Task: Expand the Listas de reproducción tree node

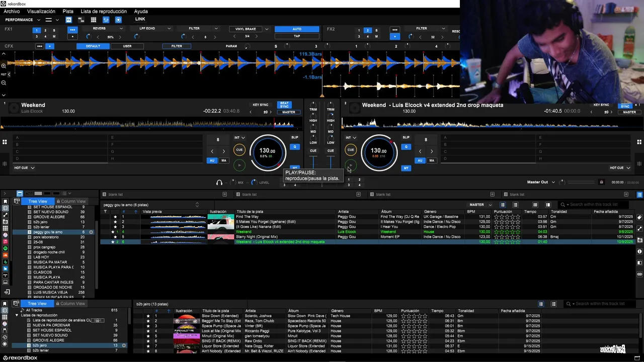Action: 17,315
